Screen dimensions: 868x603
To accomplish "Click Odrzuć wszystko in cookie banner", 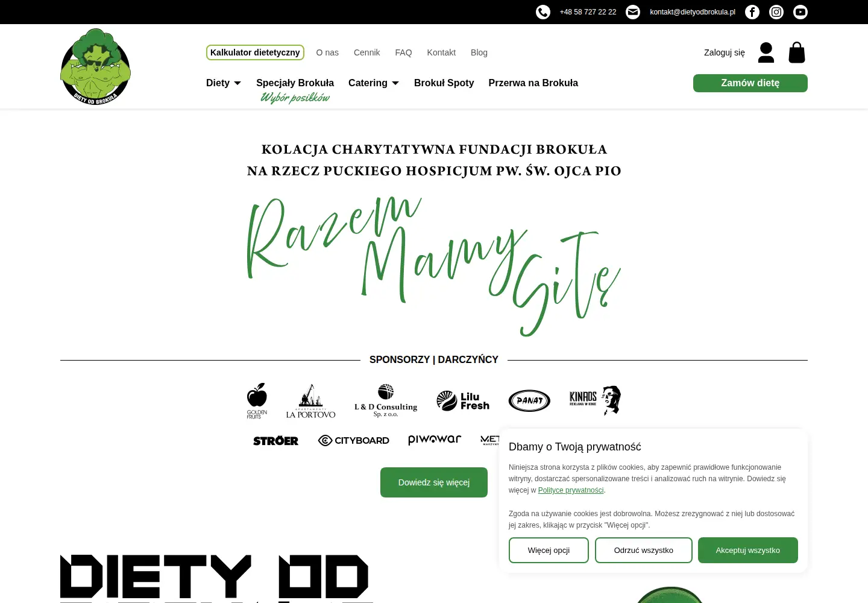I will tap(644, 551).
